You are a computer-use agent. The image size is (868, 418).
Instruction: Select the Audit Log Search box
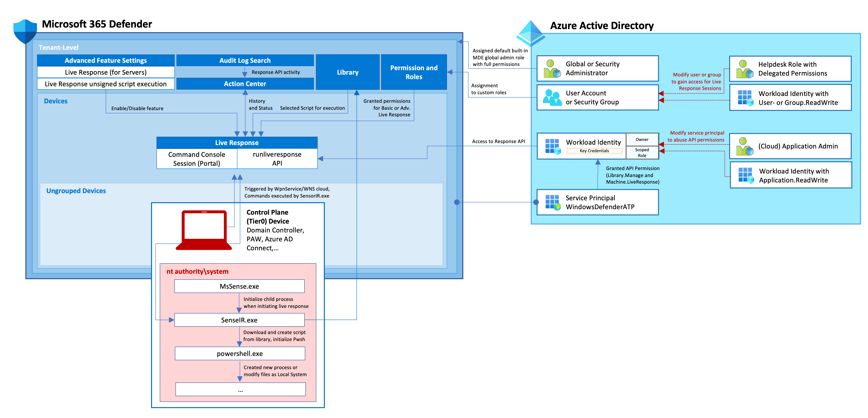tap(245, 61)
